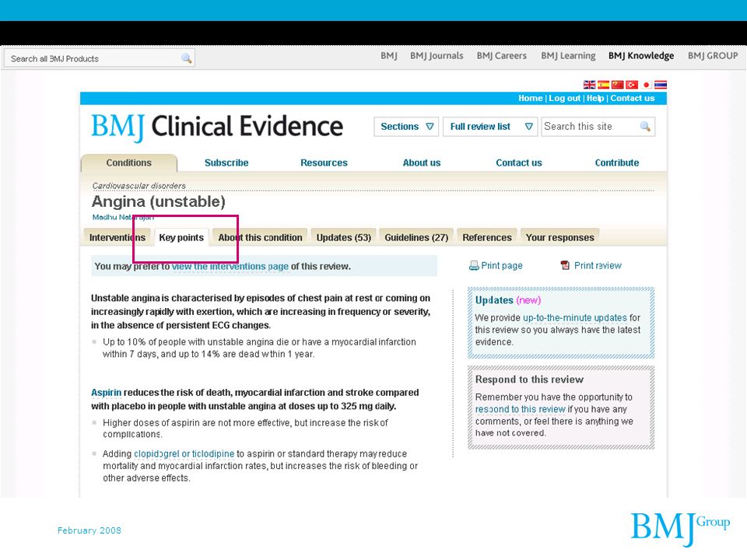Follow the 'view the interventions page' link
The height and width of the screenshot is (560, 747).
coord(230,266)
